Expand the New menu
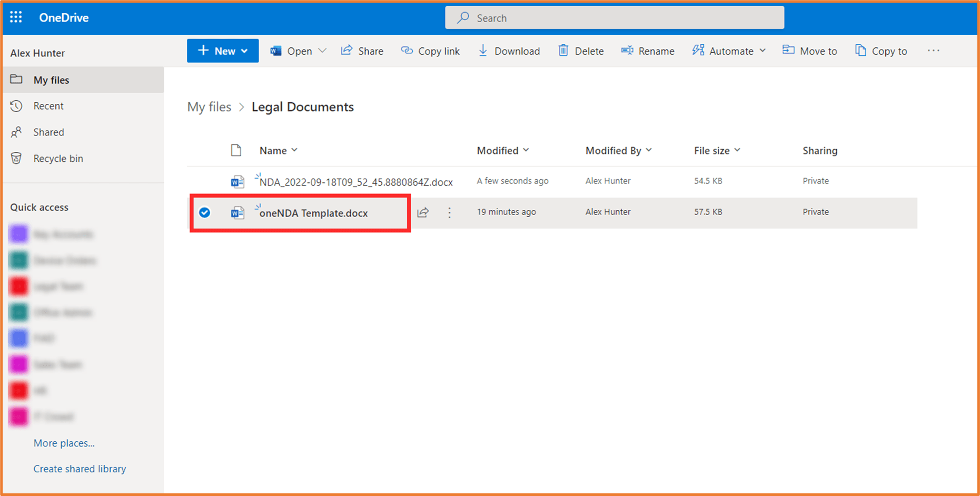The height and width of the screenshot is (496, 980). [x=222, y=51]
